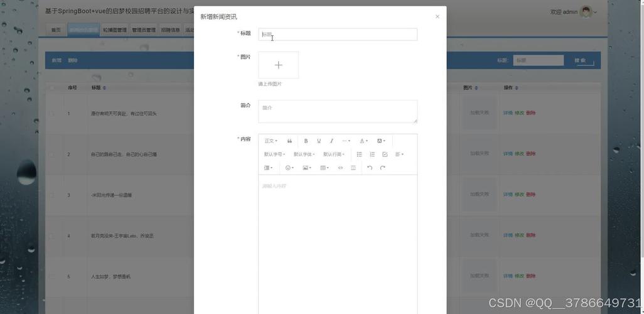This screenshot has width=644, height=314.
Task: Check the checkbox for row 5
Action: 52,276
